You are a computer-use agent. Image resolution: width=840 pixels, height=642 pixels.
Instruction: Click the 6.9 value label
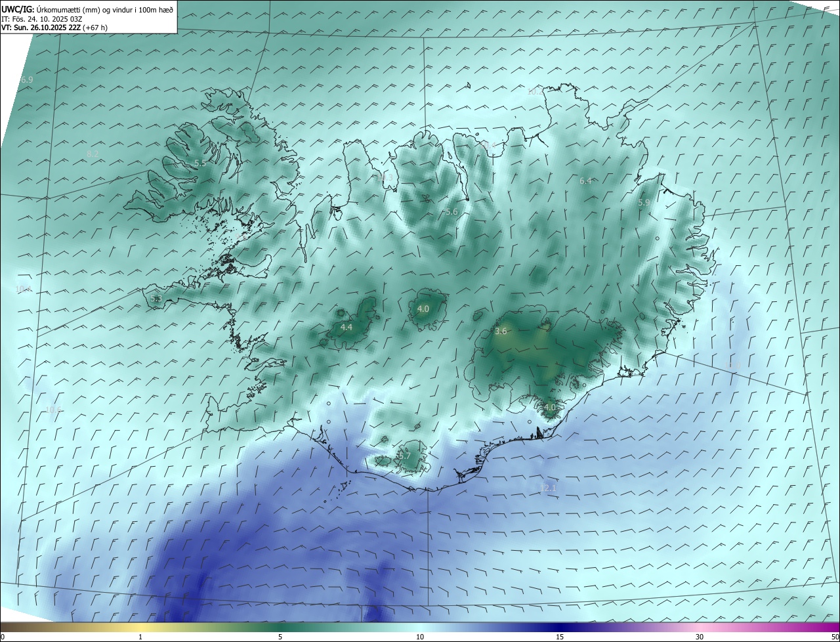click(27, 80)
